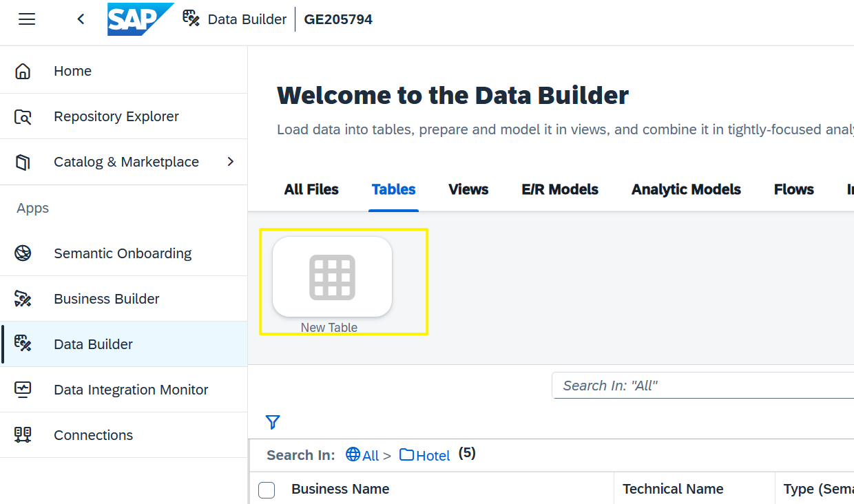Click the Data Builder icon in header

coord(191,19)
